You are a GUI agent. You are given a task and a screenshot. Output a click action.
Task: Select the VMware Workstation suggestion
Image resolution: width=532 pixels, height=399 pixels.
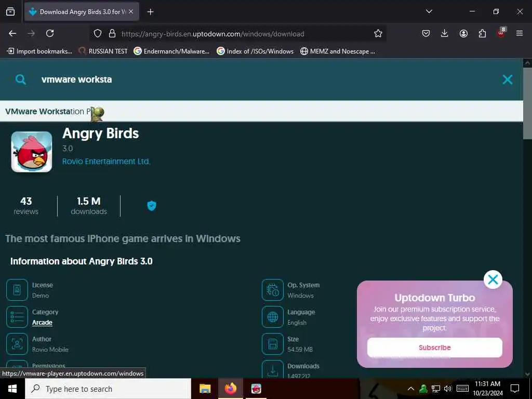[261, 111]
